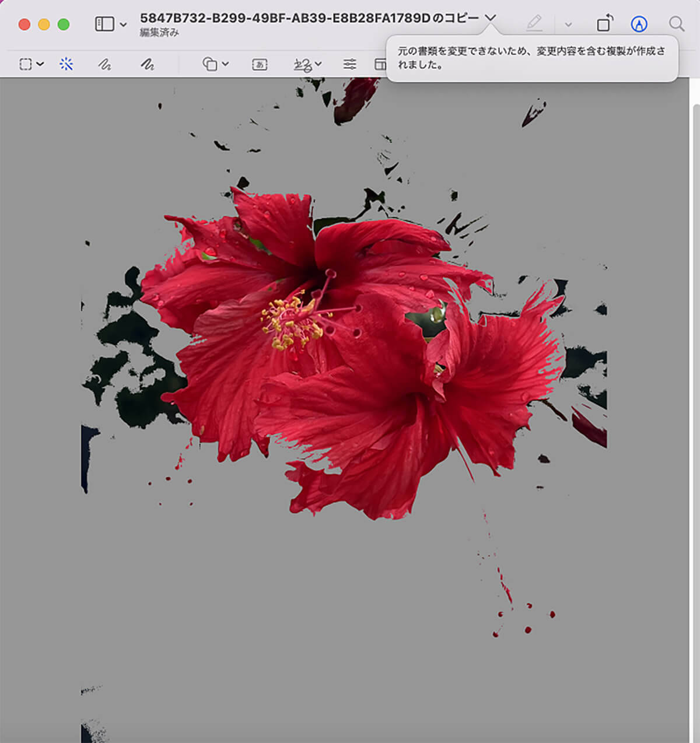Expand the document title chevron menu

[491, 18]
